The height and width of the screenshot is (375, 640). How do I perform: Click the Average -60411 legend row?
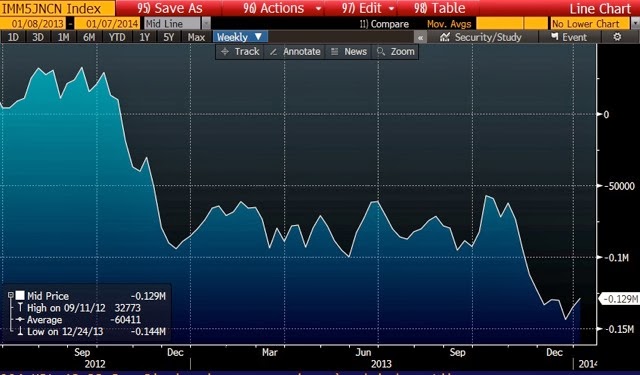pos(79,320)
